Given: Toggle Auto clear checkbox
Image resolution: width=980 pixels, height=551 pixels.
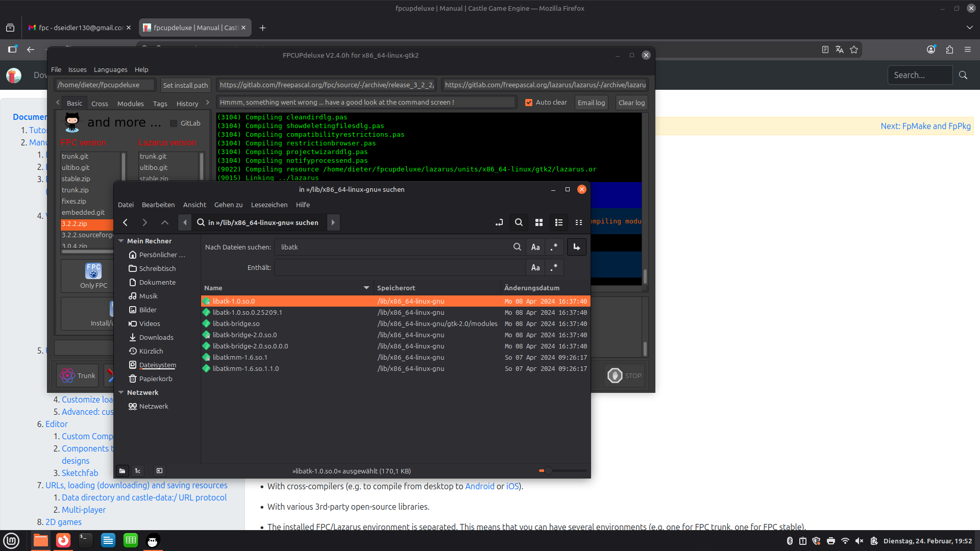Looking at the screenshot, I should click(529, 103).
